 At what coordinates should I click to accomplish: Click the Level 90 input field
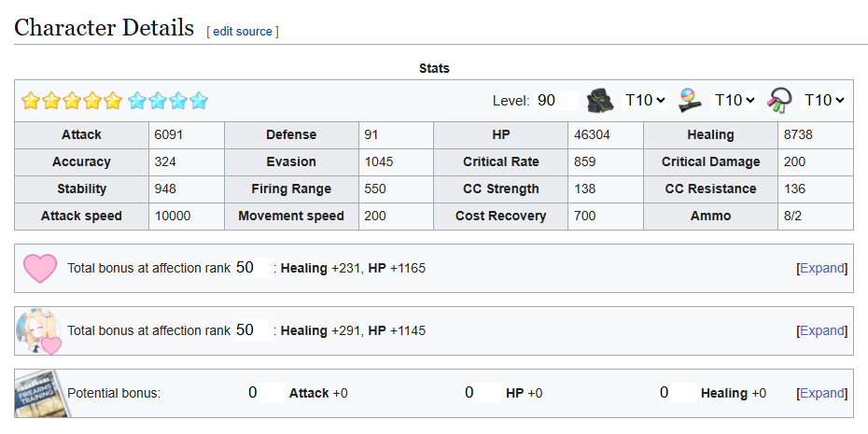point(555,100)
